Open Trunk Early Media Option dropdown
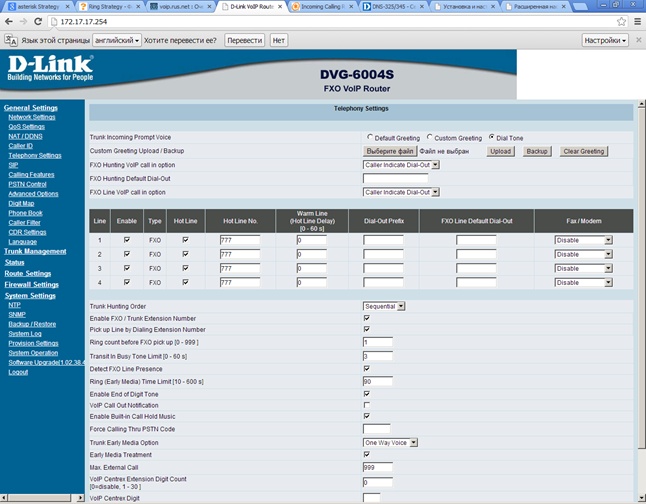 390,443
